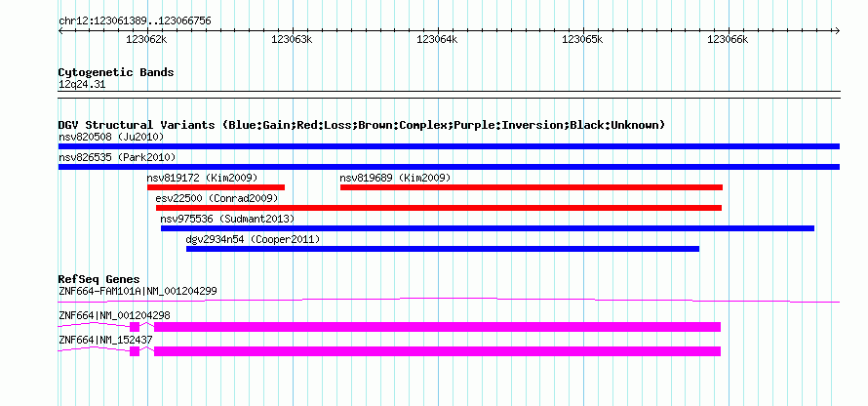Click the nsv826535 (Park2010) blue gain bar
This screenshot has width=868, height=406.
[x=449, y=167]
